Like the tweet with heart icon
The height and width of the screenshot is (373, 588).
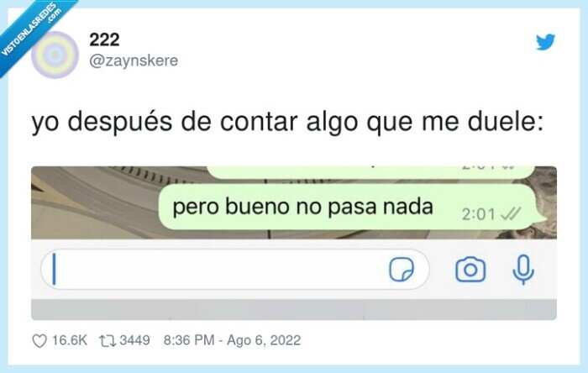click(x=39, y=341)
